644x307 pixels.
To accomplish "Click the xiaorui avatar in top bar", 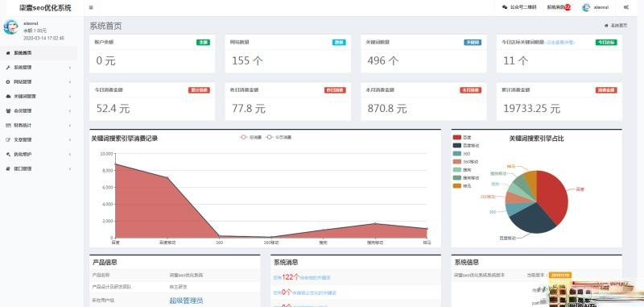I will pyautogui.click(x=586, y=7).
